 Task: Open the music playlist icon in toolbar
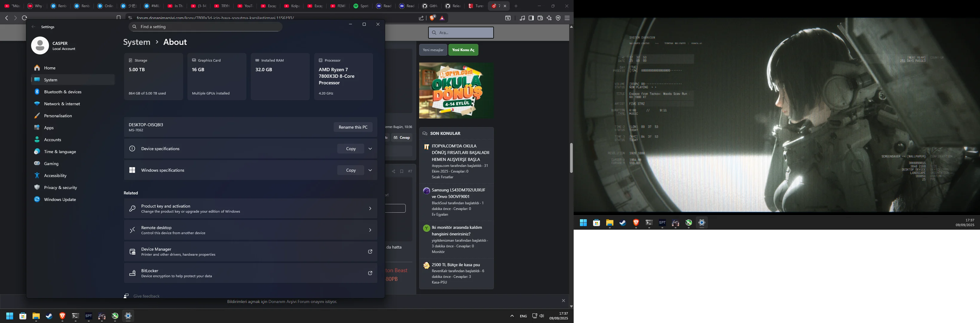pyautogui.click(x=522, y=18)
